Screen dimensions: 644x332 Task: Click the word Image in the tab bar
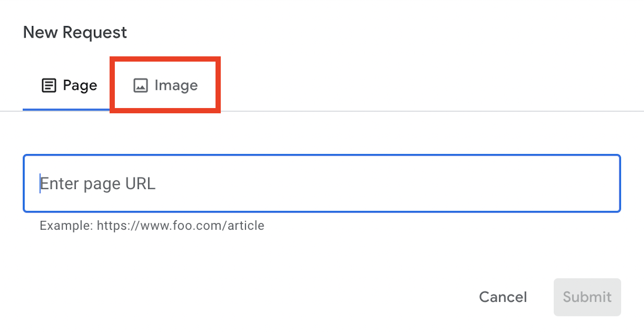(176, 85)
